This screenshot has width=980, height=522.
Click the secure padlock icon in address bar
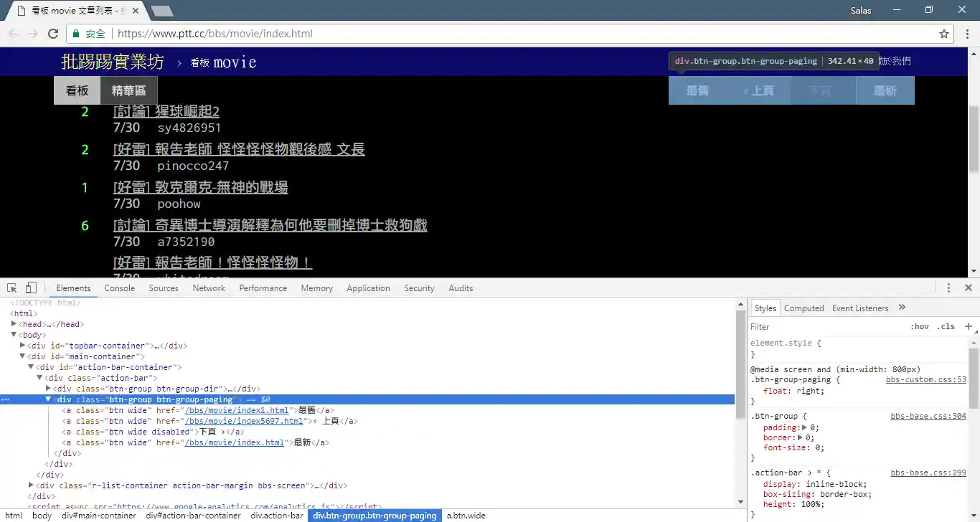(x=76, y=33)
